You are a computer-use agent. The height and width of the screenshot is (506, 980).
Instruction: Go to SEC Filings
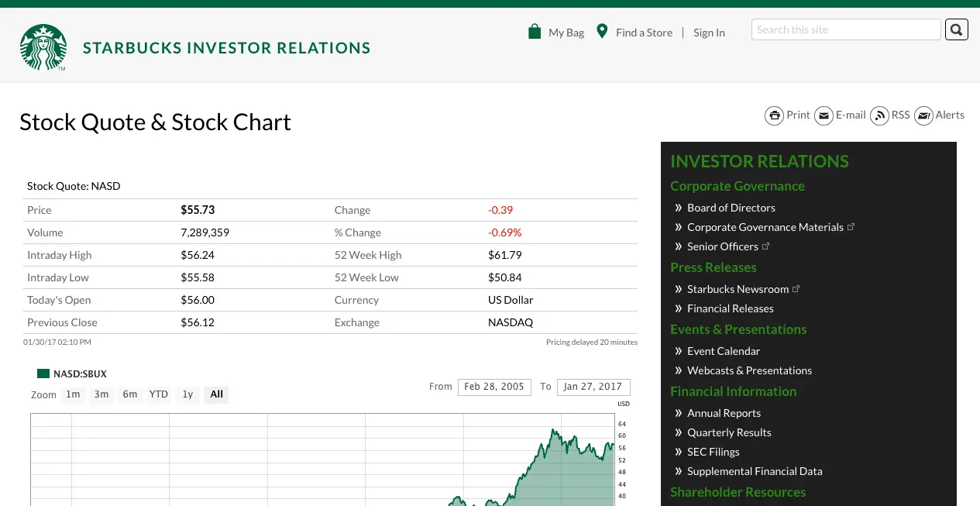click(713, 452)
